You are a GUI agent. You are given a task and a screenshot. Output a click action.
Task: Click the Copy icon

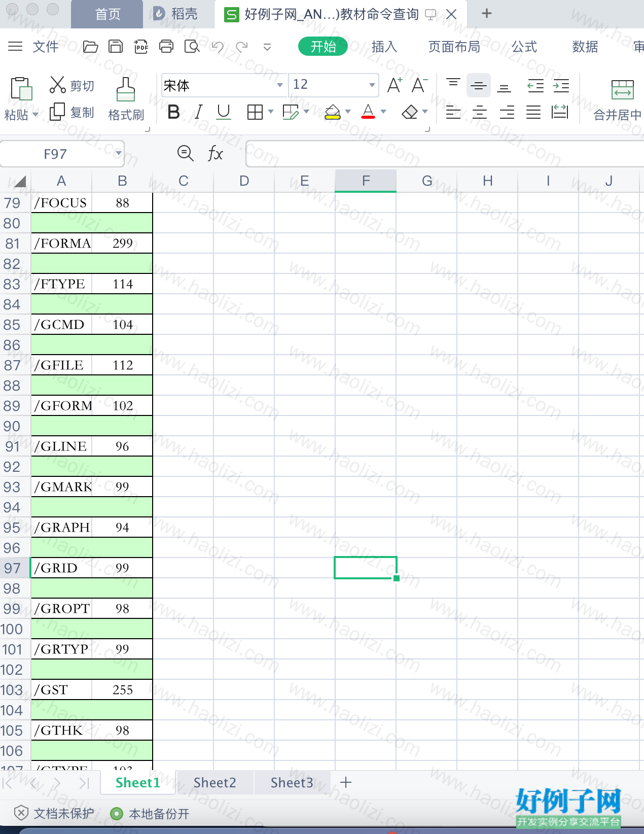point(57,112)
